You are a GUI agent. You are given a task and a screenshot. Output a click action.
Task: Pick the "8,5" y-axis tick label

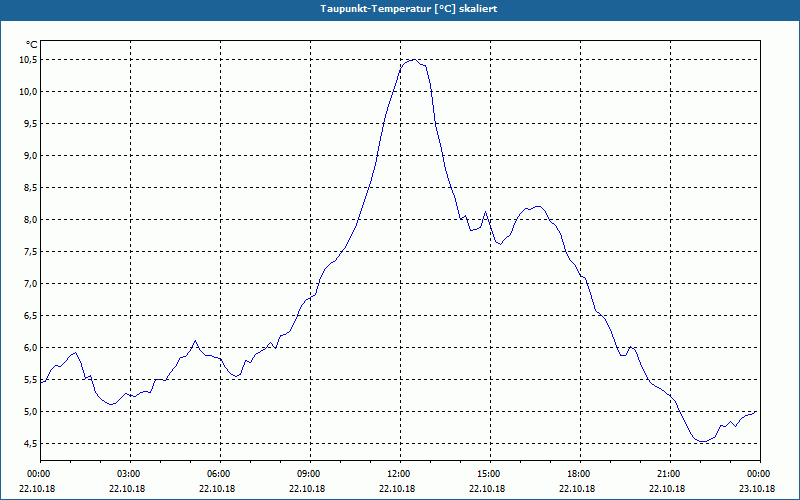(x=30, y=188)
